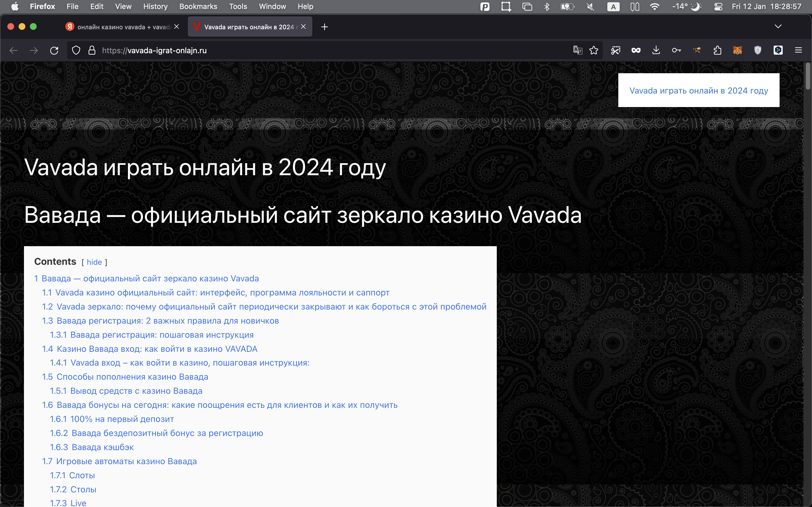Click the translate page icon

coord(577,51)
